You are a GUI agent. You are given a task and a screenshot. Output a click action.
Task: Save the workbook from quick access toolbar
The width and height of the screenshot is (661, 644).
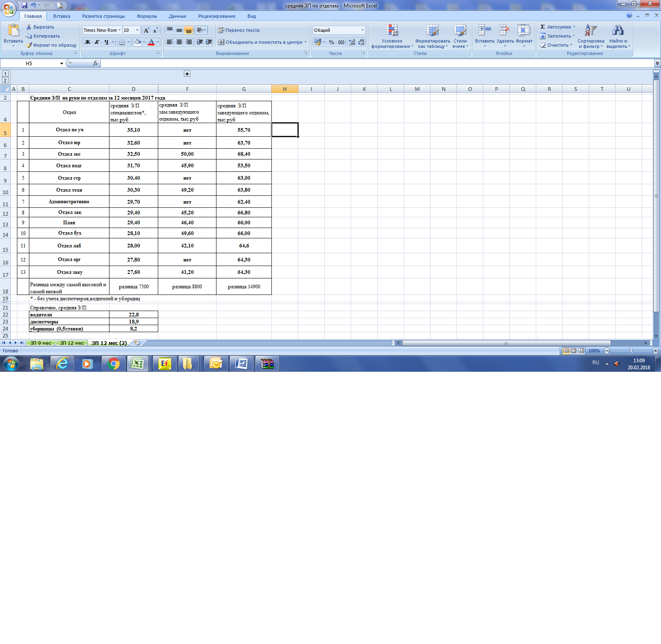coord(24,5)
